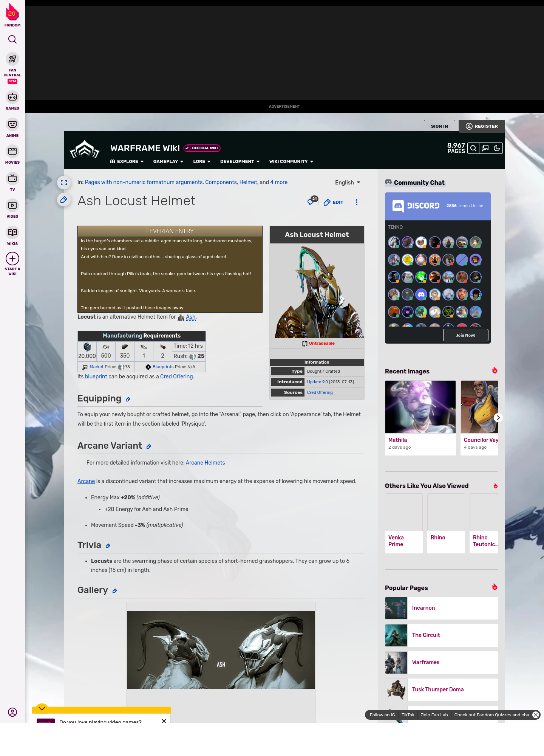Viewport: 544px width, 756px height.
Task: Open the Mathila recent image thumbnail
Action: tap(420, 407)
